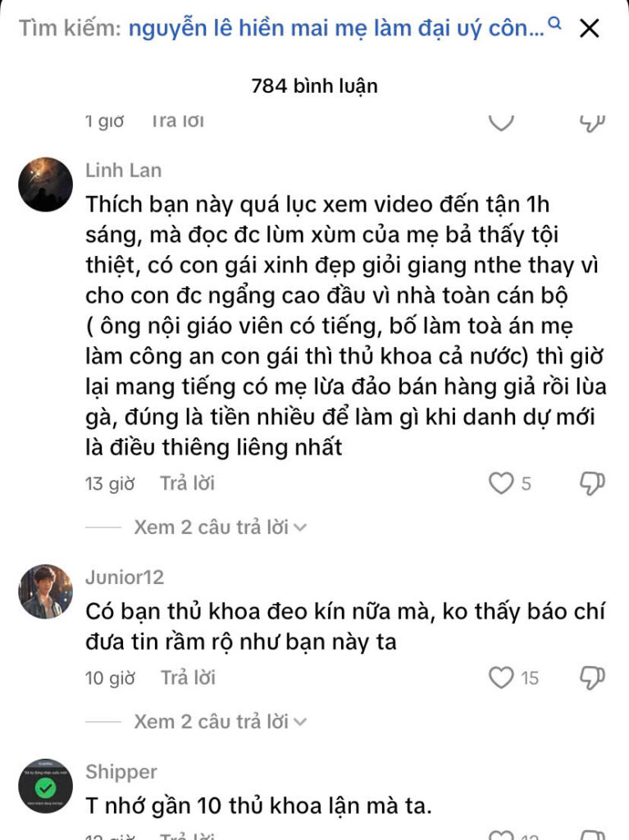The image size is (629, 840).
Task: Like the partially visible top comment's heart
Action: click(501, 123)
